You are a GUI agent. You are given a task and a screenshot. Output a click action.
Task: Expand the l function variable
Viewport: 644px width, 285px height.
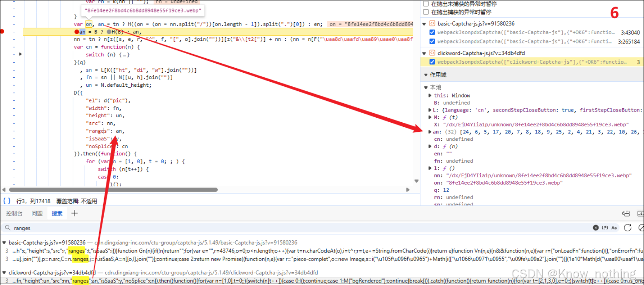[x=430, y=168]
